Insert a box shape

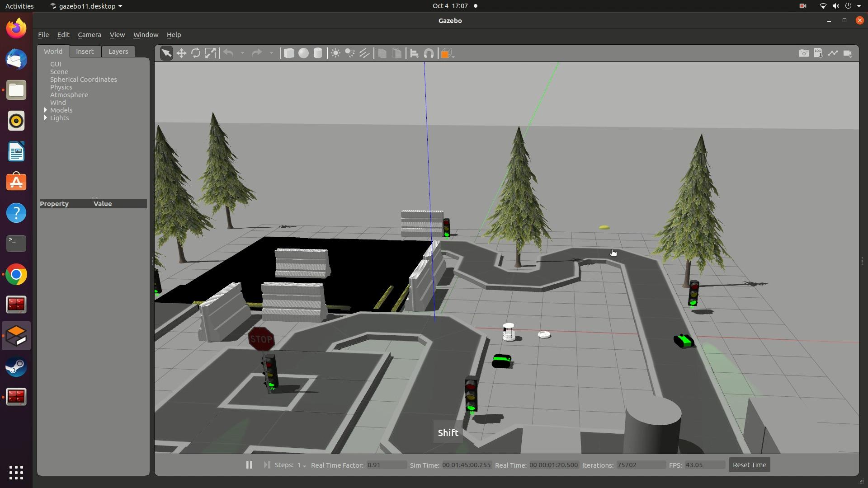click(x=289, y=53)
